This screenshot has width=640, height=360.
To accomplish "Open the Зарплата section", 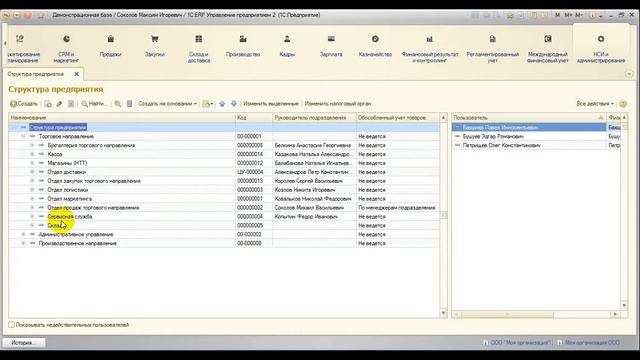I will [331, 46].
